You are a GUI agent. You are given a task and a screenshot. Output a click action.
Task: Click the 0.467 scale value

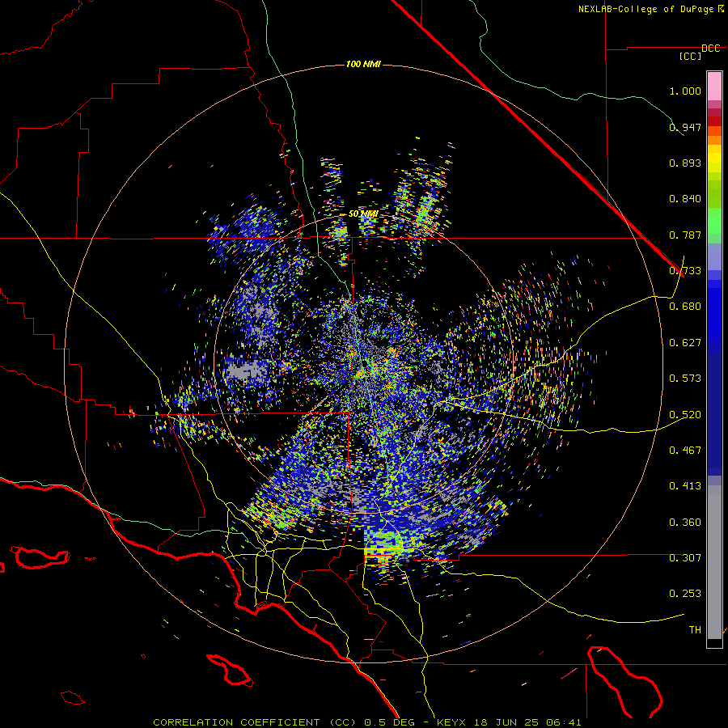click(x=685, y=451)
